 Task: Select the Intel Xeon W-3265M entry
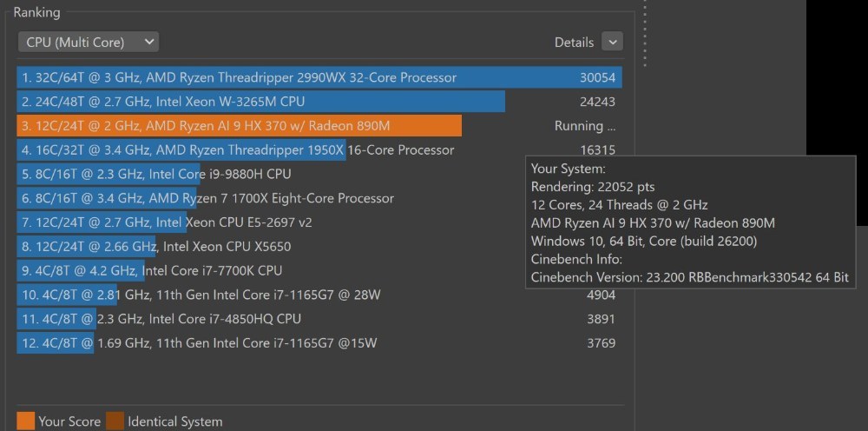(x=319, y=102)
